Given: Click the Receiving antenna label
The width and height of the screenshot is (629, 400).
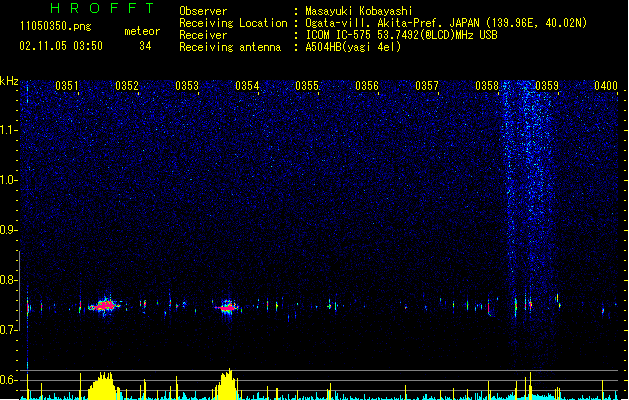Looking at the screenshot, I should (230, 47).
